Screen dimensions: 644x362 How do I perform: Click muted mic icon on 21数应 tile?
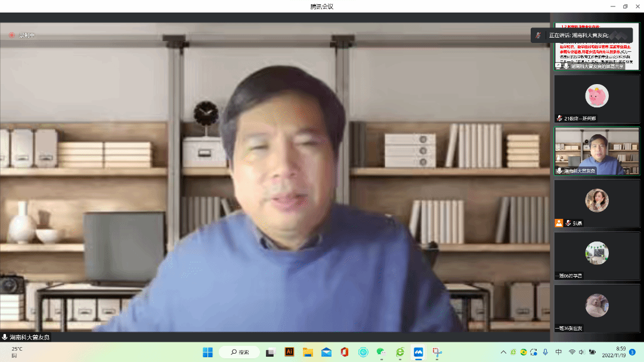point(559,118)
